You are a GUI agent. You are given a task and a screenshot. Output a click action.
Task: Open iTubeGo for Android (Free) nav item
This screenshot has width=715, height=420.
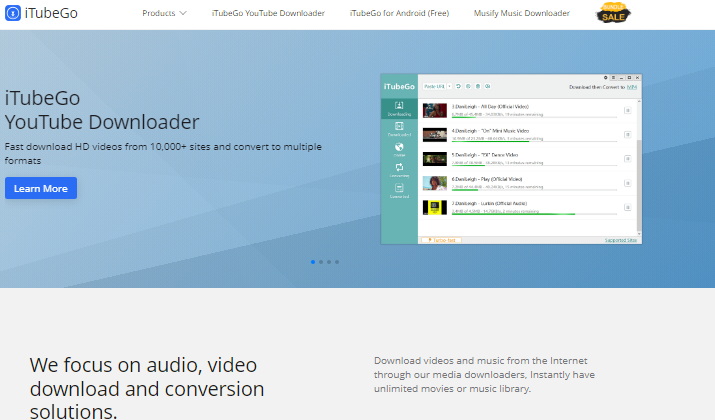pyautogui.click(x=399, y=13)
